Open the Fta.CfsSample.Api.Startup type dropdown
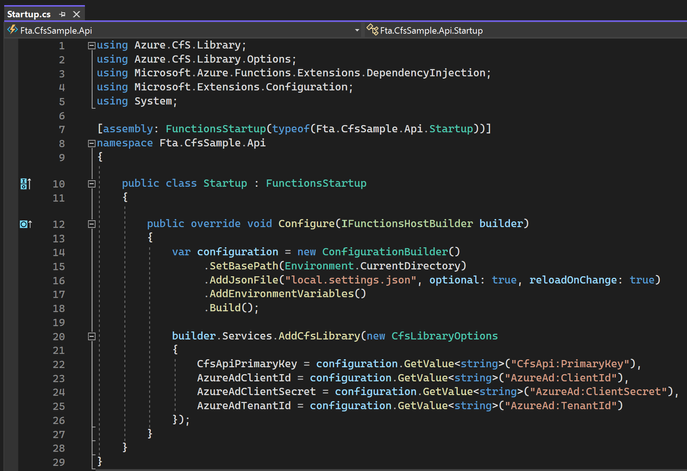Screen dimensions: 687x471 526,30
